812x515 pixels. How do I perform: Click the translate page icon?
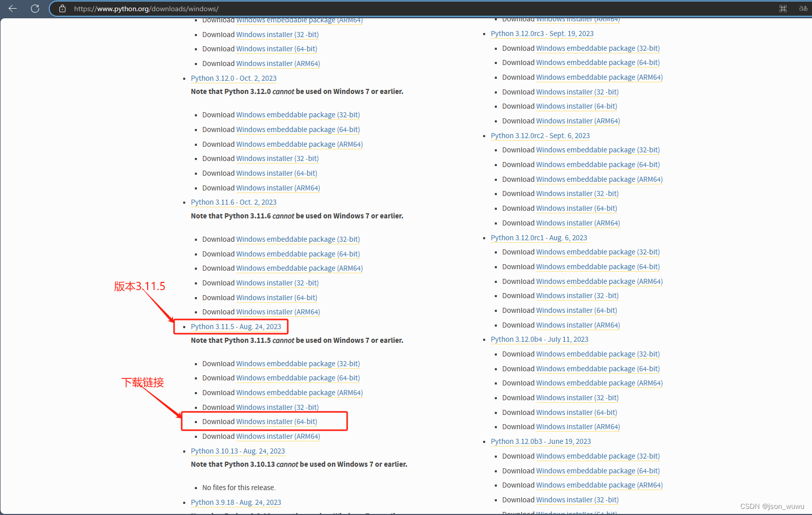[x=803, y=9]
